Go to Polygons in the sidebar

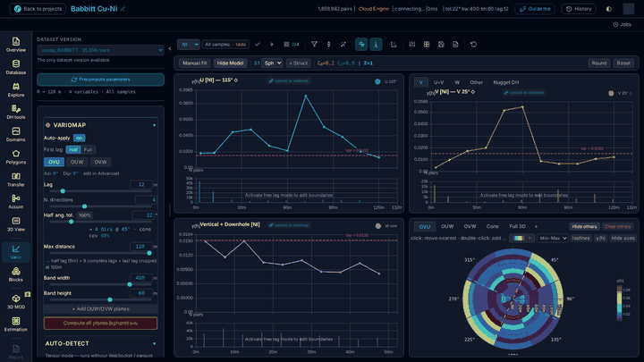coord(15,156)
